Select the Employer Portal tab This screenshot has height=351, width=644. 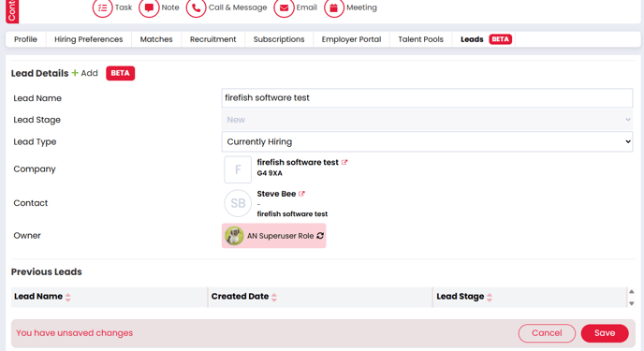pos(351,39)
